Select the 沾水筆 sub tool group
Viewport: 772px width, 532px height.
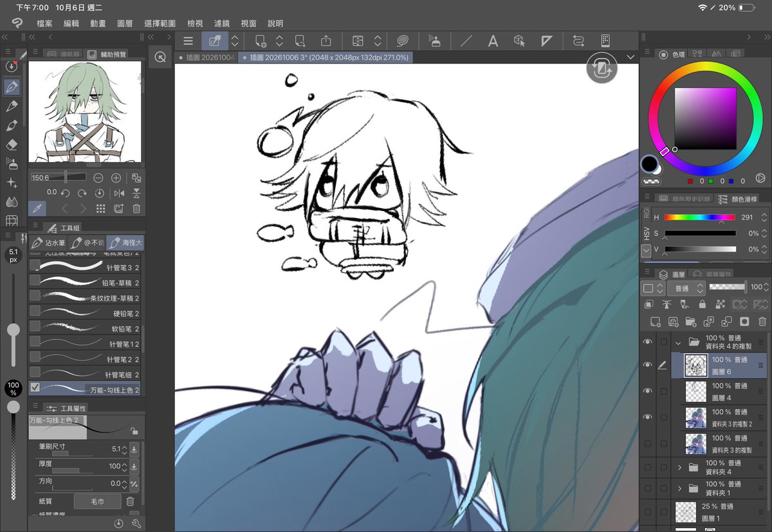(x=48, y=243)
